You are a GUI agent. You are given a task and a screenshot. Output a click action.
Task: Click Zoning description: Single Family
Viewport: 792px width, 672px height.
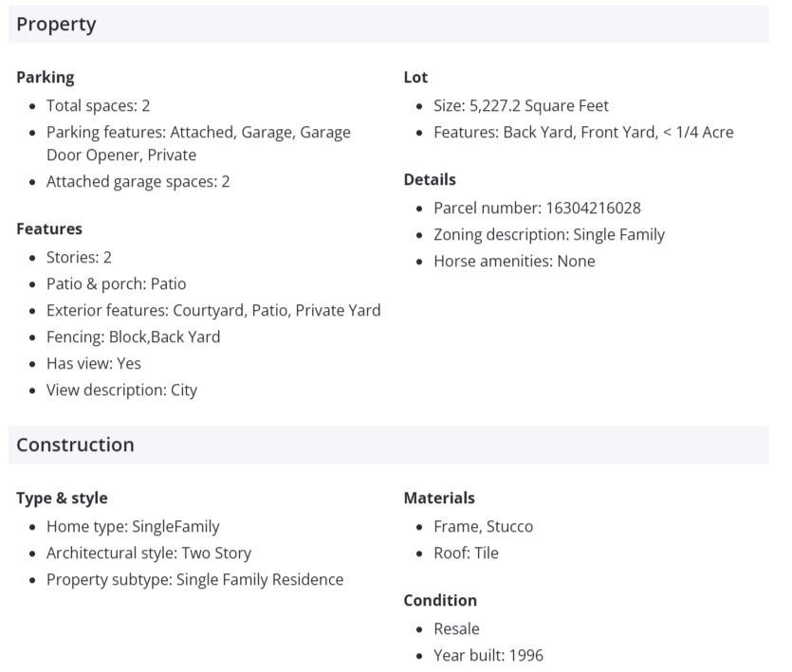pyautogui.click(x=549, y=235)
